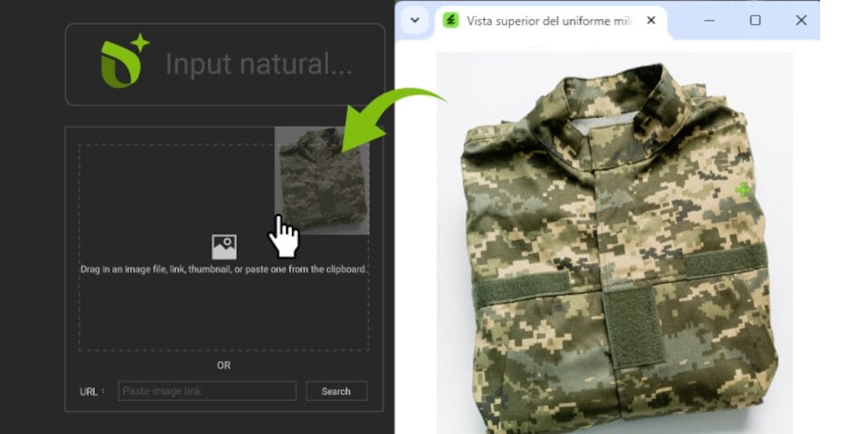Click the center Velcro patch on the uniform
The width and height of the screenshot is (868, 434).
click(x=633, y=325)
